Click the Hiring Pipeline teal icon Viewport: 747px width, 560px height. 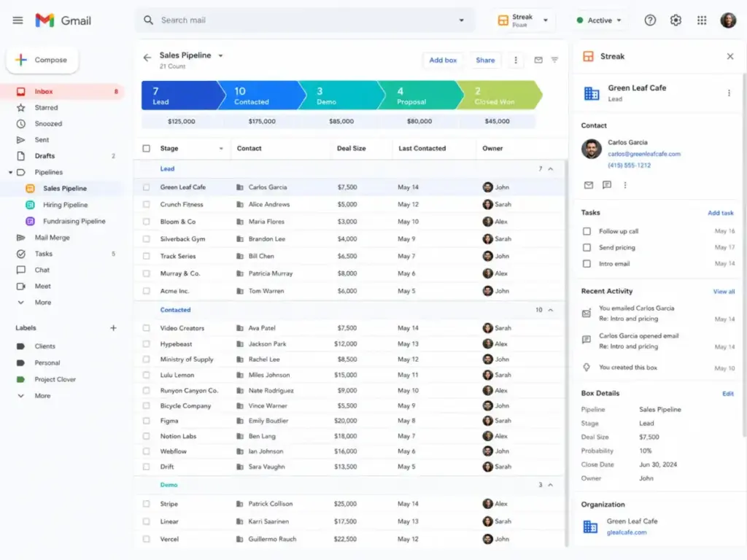(30, 205)
